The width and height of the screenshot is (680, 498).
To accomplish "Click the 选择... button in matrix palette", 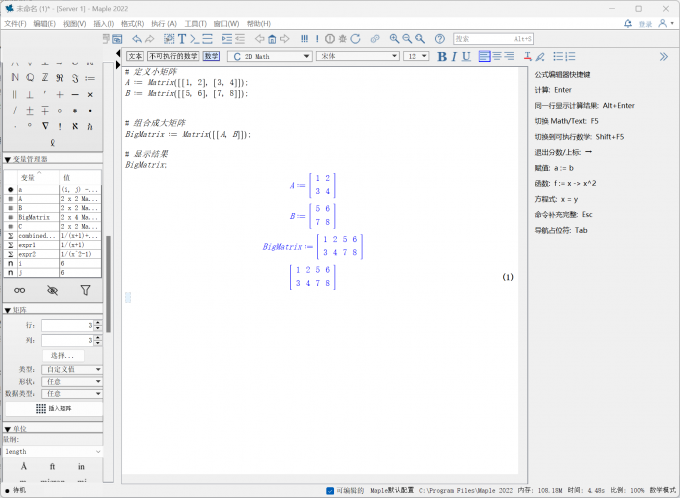I will coord(63,356).
